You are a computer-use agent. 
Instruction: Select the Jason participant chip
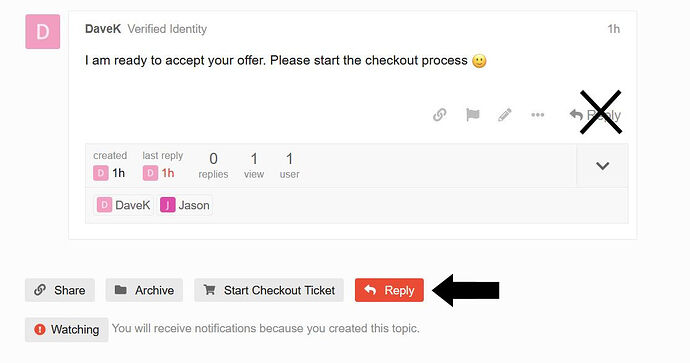tap(185, 205)
